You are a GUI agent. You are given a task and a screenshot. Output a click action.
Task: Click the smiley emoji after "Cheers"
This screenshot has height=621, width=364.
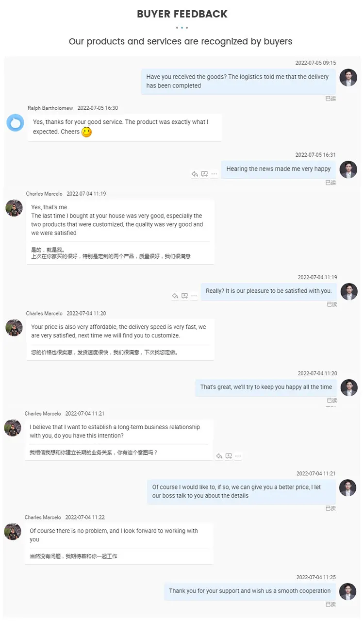[x=86, y=132]
